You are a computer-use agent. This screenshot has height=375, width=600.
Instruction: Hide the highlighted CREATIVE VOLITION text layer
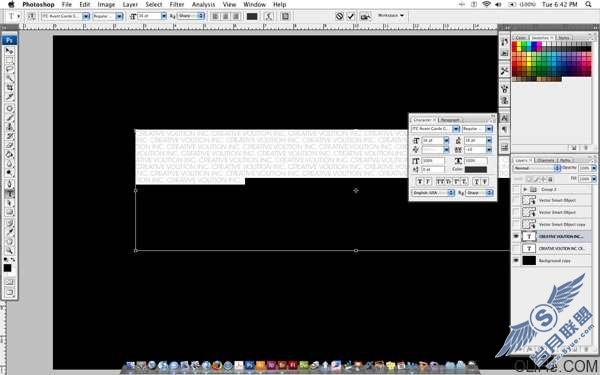tap(516, 236)
